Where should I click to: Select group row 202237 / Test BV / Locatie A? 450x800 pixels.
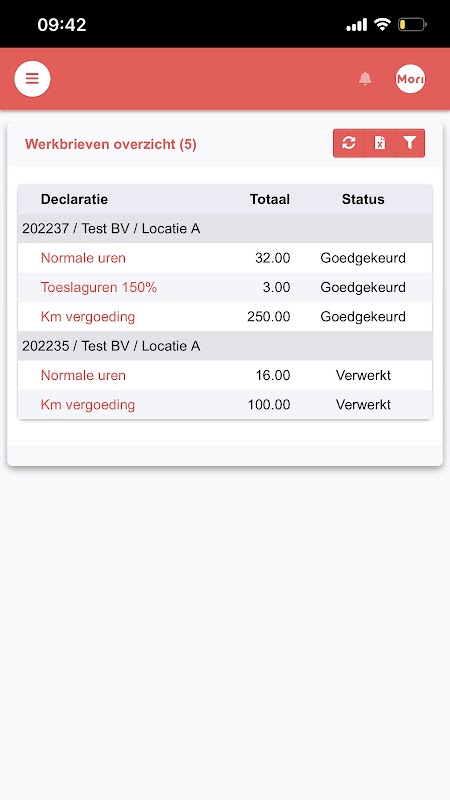click(x=225, y=229)
